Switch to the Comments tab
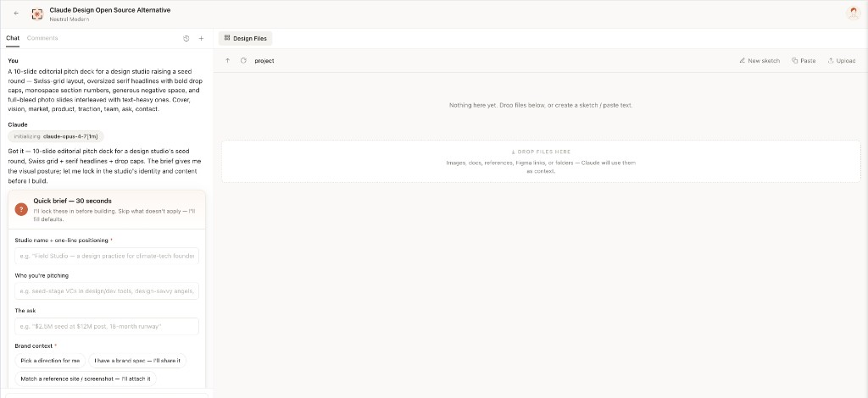The width and height of the screenshot is (868, 398). [42, 38]
